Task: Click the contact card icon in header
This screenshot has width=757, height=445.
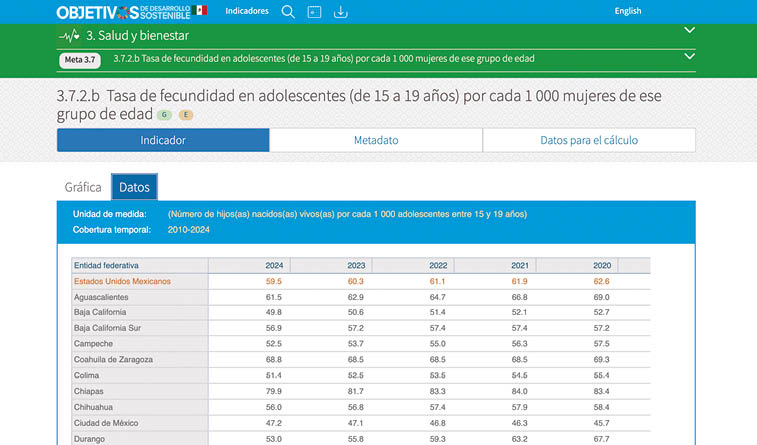Action: coord(314,12)
